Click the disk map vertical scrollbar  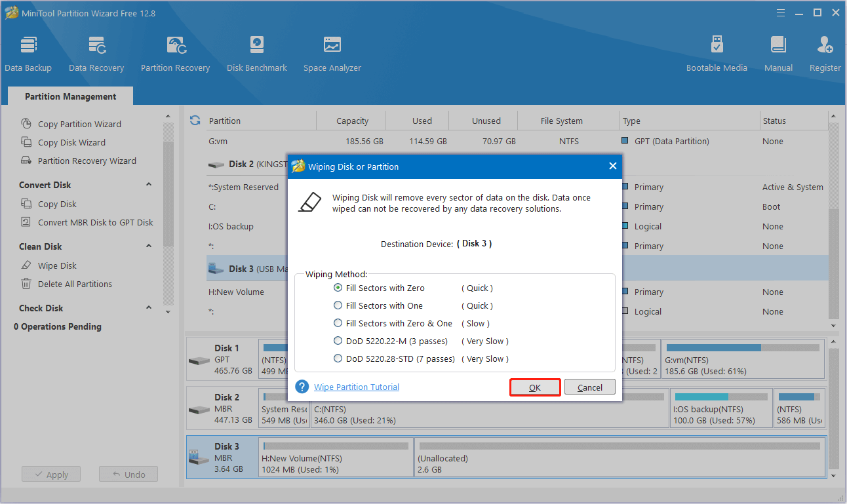(x=833, y=410)
